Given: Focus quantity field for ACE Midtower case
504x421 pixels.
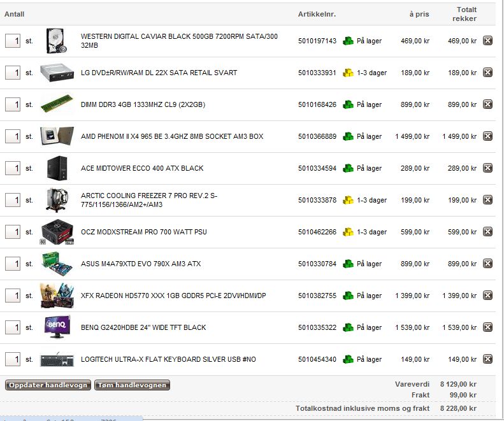Looking at the screenshot, I should coord(13,168).
